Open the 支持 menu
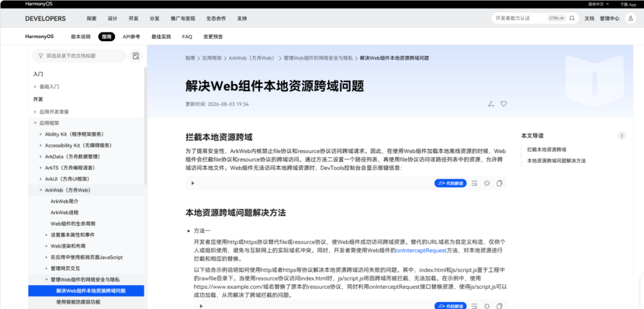The image size is (644, 309). (242, 18)
